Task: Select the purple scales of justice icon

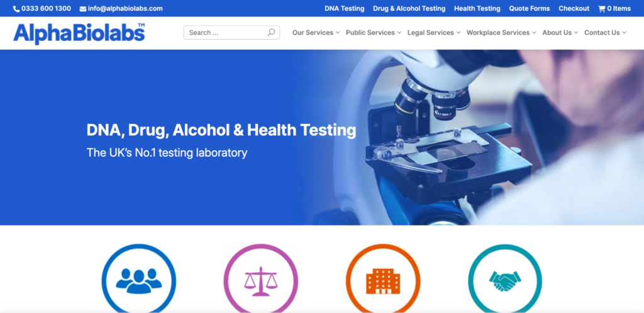Action: coord(261,278)
